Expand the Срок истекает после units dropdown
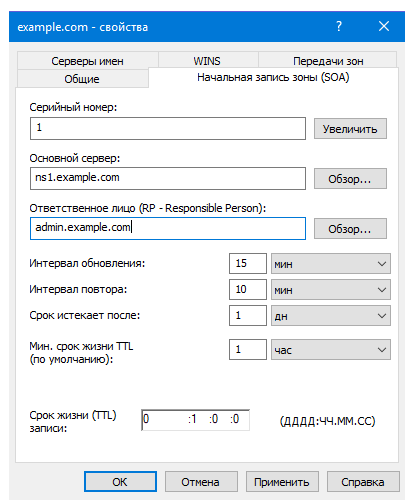This screenshot has height=500, width=408. 331,316
